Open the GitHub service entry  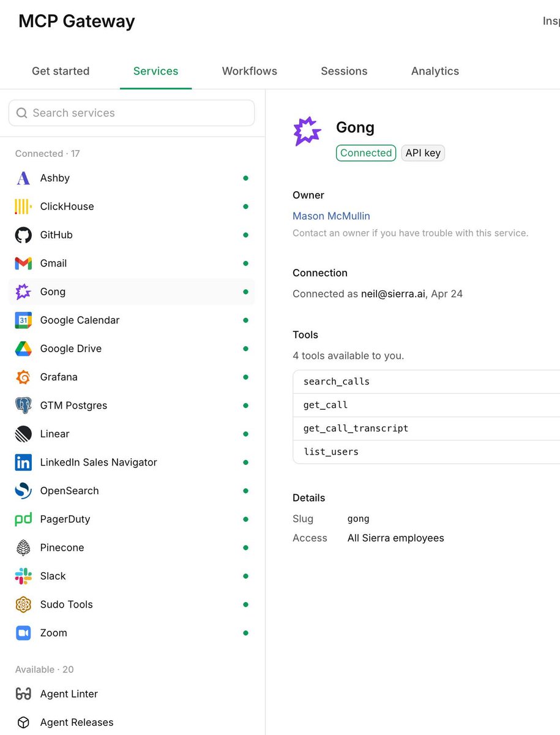click(x=132, y=235)
